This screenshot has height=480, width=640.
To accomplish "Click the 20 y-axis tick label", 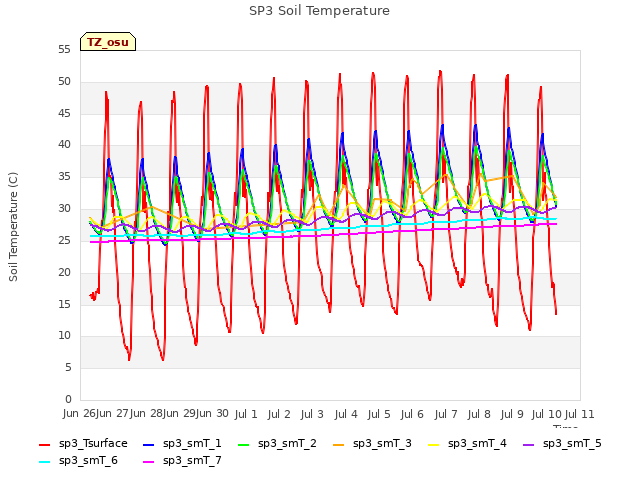I will click(64, 272).
